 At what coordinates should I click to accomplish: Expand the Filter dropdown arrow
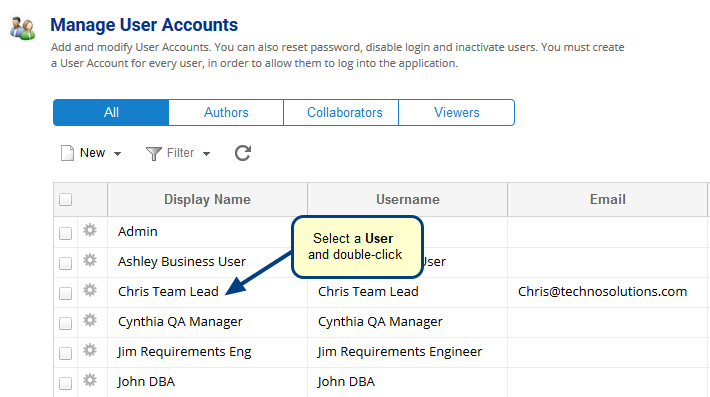coord(206,154)
